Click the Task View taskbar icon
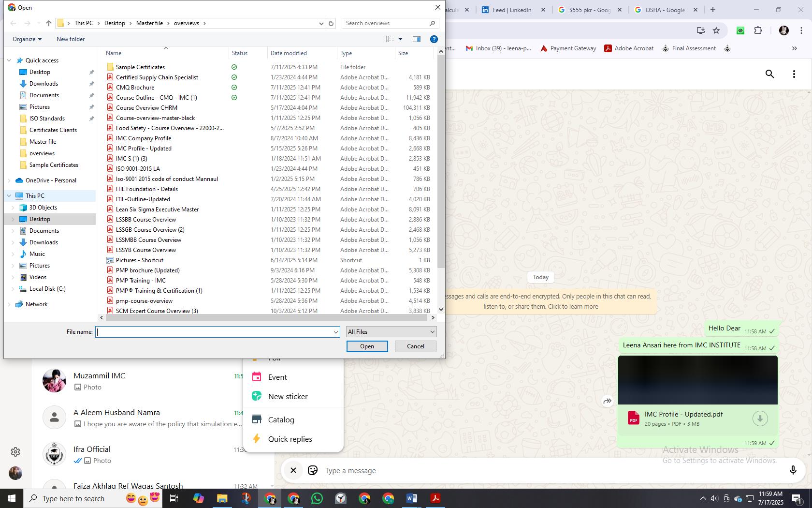Screen dimensions: 812x508 [x=174, y=498]
